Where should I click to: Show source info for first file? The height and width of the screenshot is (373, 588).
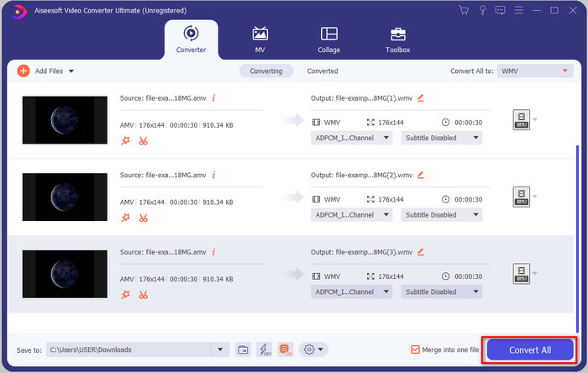pos(213,98)
